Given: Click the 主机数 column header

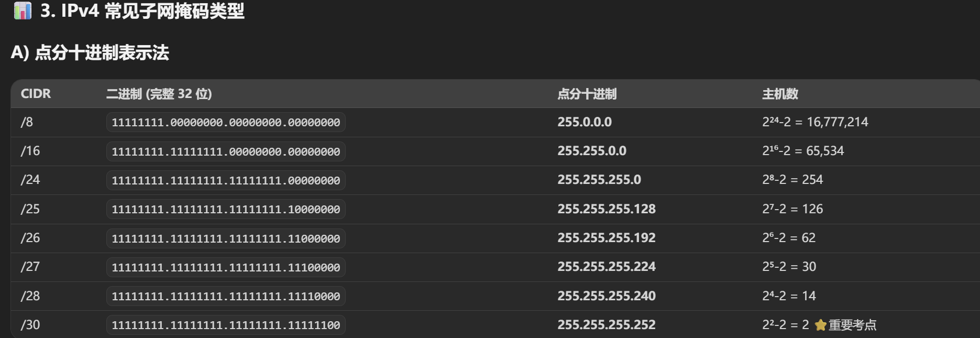Looking at the screenshot, I should 780,94.
